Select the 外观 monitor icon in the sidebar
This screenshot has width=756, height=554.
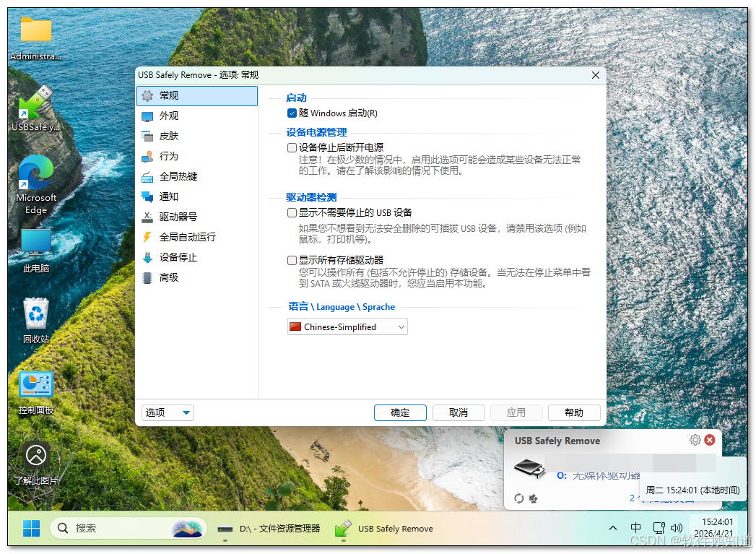[x=147, y=116]
